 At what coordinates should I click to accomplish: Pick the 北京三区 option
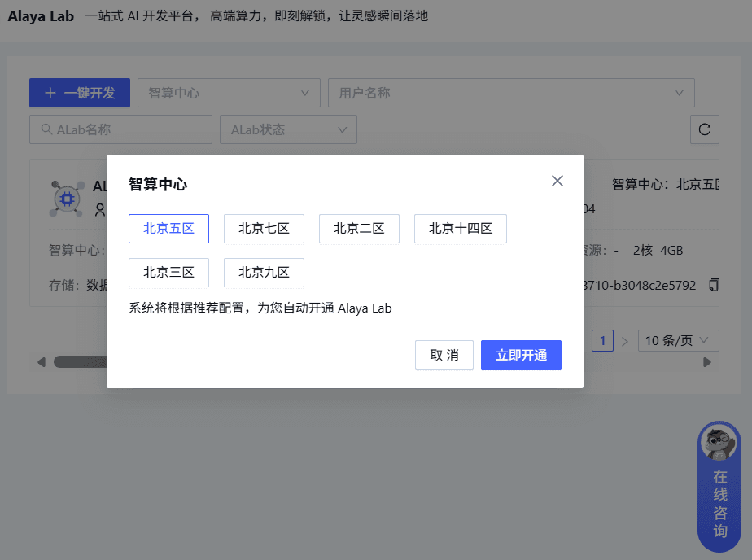point(168,273)
